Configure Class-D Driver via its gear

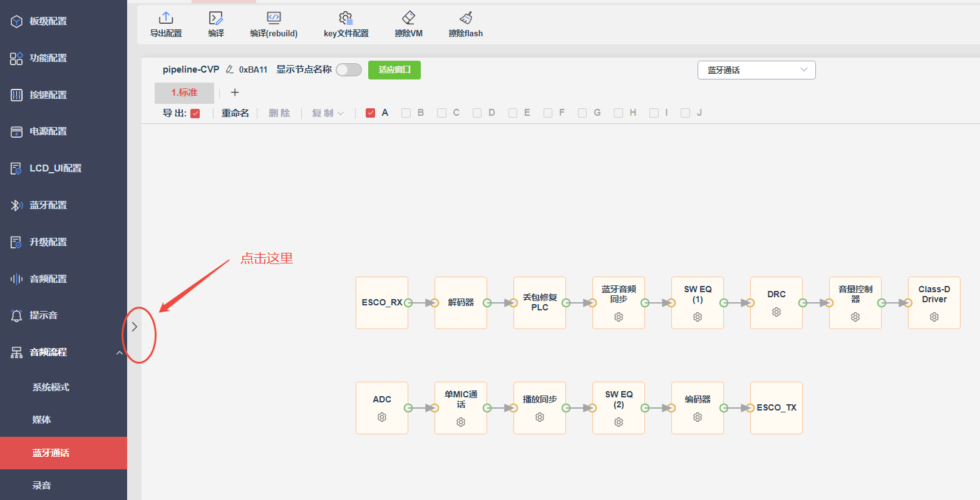click(934, 317)
